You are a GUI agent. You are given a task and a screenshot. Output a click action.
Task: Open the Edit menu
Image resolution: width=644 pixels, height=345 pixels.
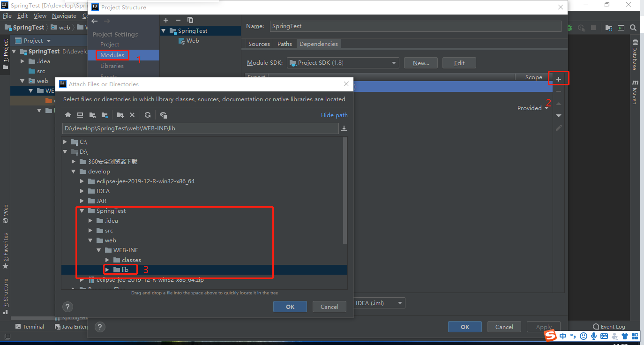[x=22, y=15]
